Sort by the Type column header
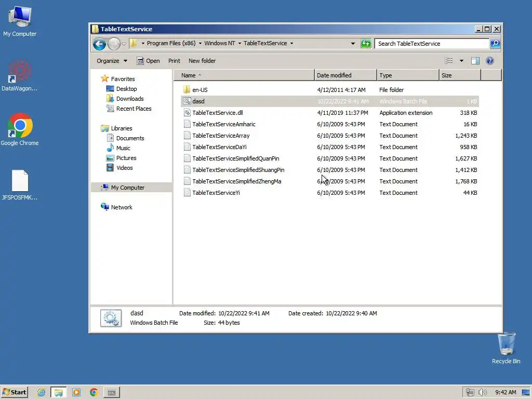The image size is (532, 399). pos(408,75)
